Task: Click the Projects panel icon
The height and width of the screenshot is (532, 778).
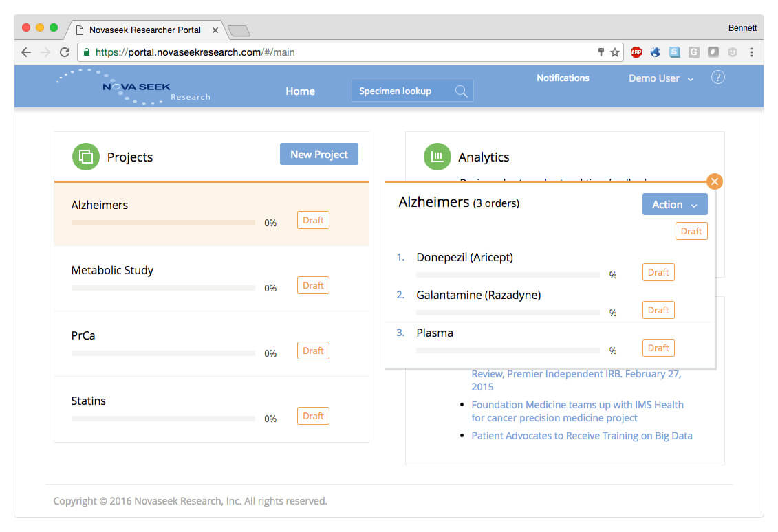Action: pos(85,157)
